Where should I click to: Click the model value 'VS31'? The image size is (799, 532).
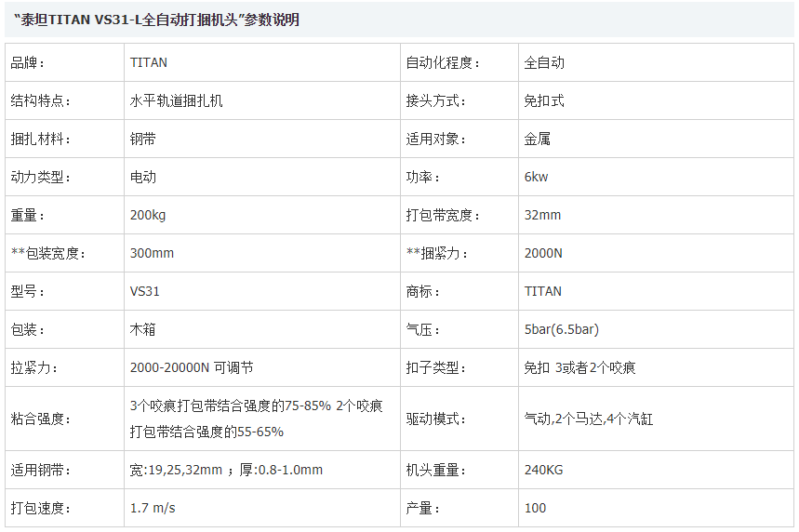[145, 291]
